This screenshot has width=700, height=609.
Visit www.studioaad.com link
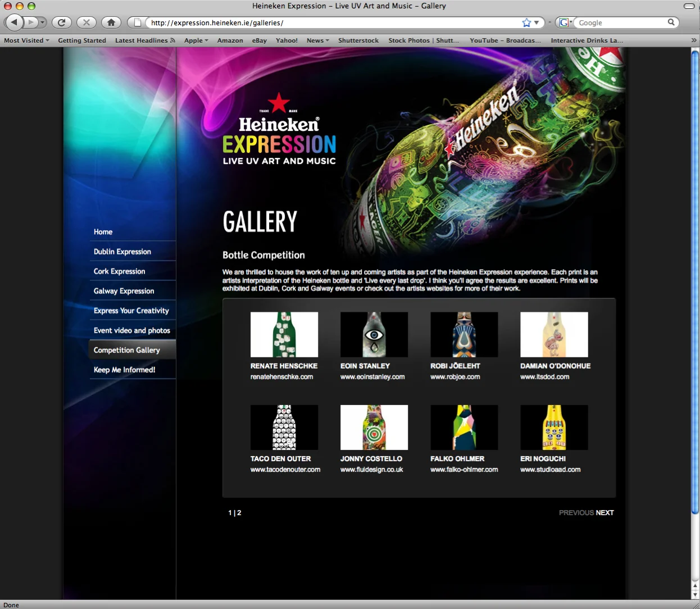(x=551, y=470)
